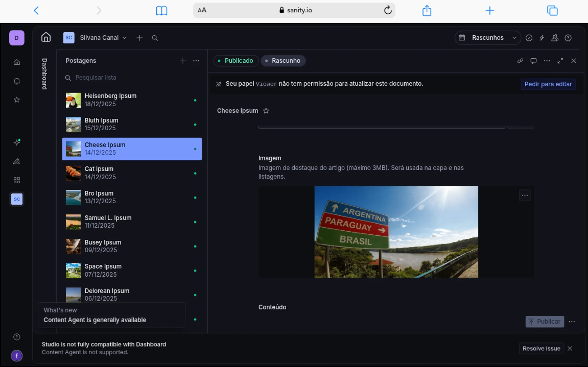Viewport: 588px width, 367px height.
Task: Open the apps grid icon in sidebar
Action: (17, 180)
